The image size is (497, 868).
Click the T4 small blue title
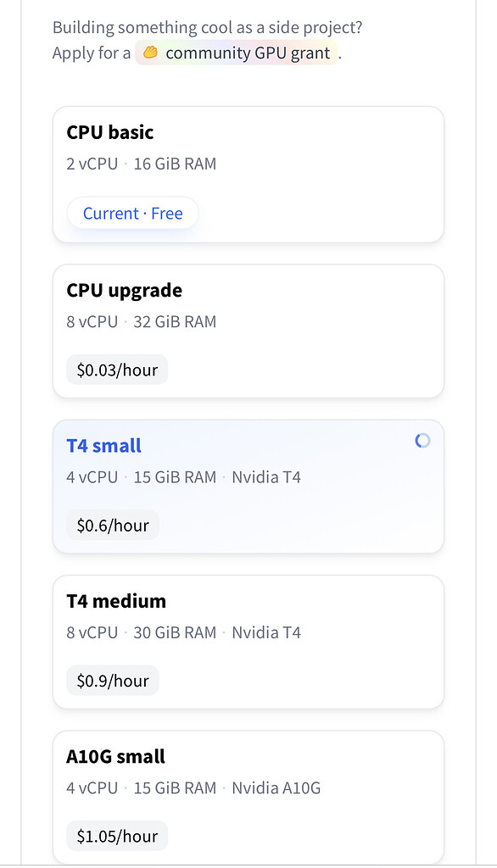pos(103,445)
